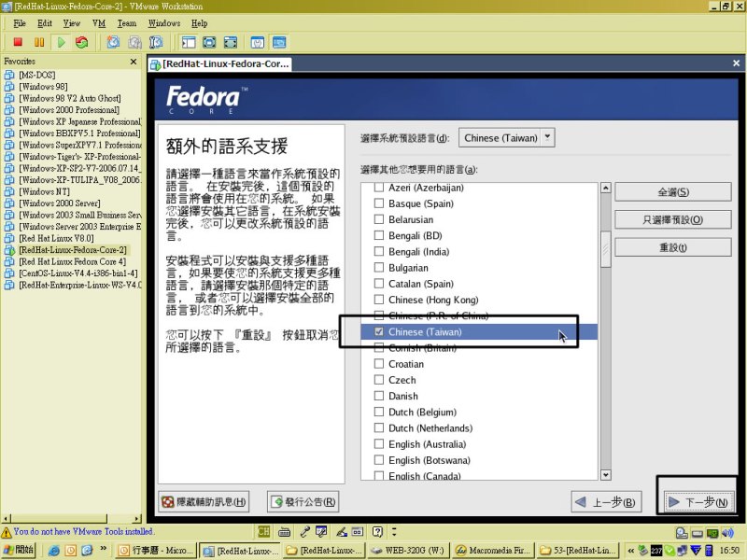747x560 pixels.
Task: Click the VMware Tools warning icon
Action: [7, 532]
